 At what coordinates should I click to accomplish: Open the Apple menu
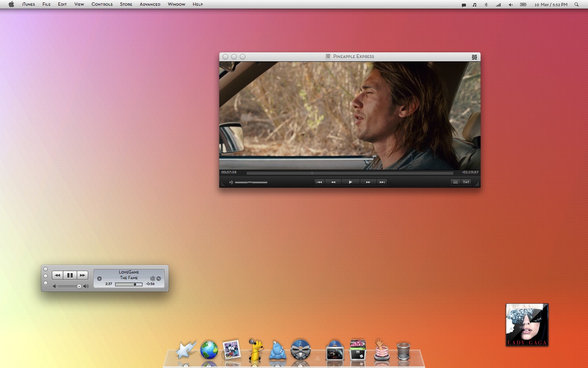coord(11,4)
